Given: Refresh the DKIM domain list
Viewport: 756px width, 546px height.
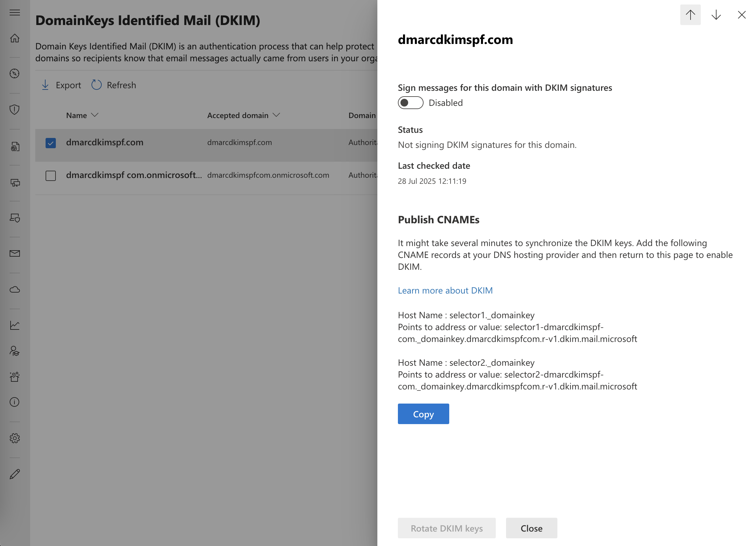Looking at the screenshot, I should point(114,85).
